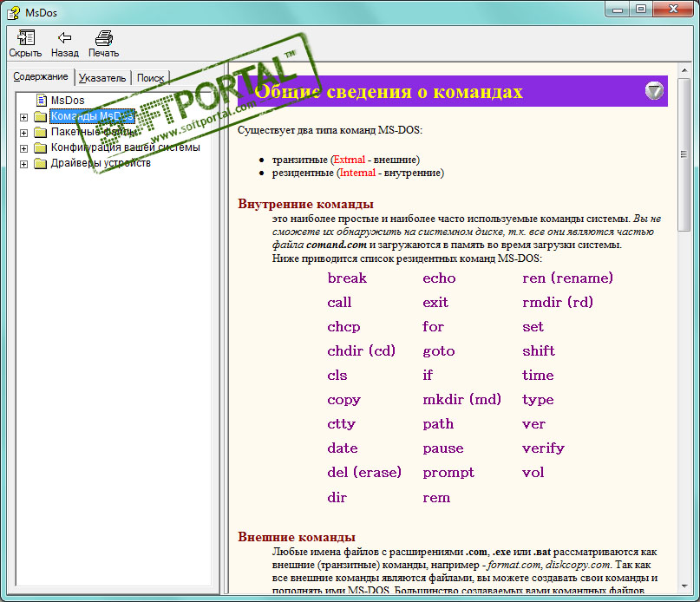Open the chdir (cd) command link
The image size is (700, 602).
[362, 351]
